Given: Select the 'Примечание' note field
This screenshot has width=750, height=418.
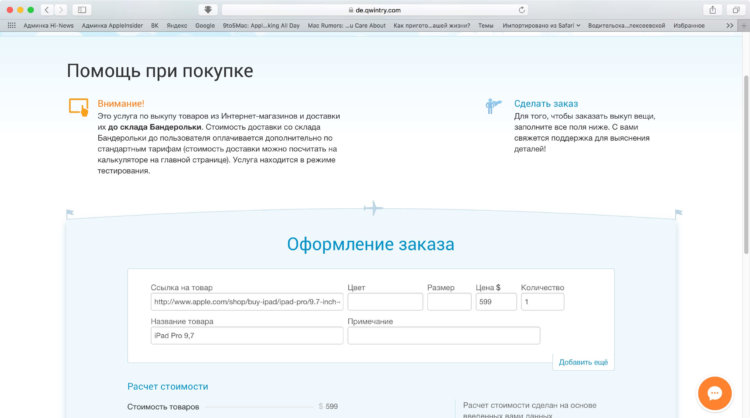Looking at the screenshot, I should [444, 336].
